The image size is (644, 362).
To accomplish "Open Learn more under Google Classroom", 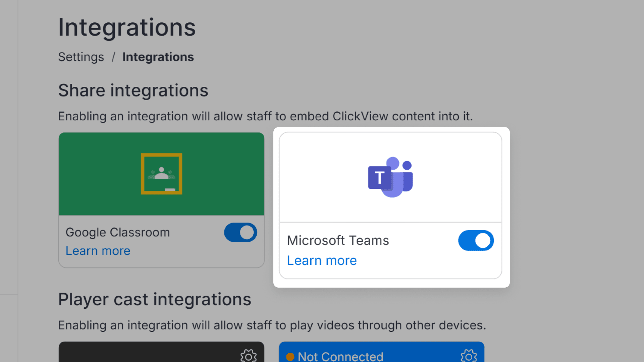I will pos(98,251).
